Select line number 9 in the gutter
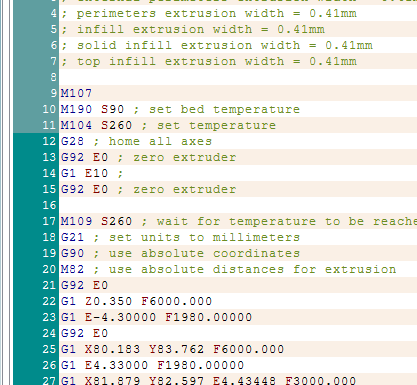Viewport: 417px width, 385px height. click(x=54, y=93)
